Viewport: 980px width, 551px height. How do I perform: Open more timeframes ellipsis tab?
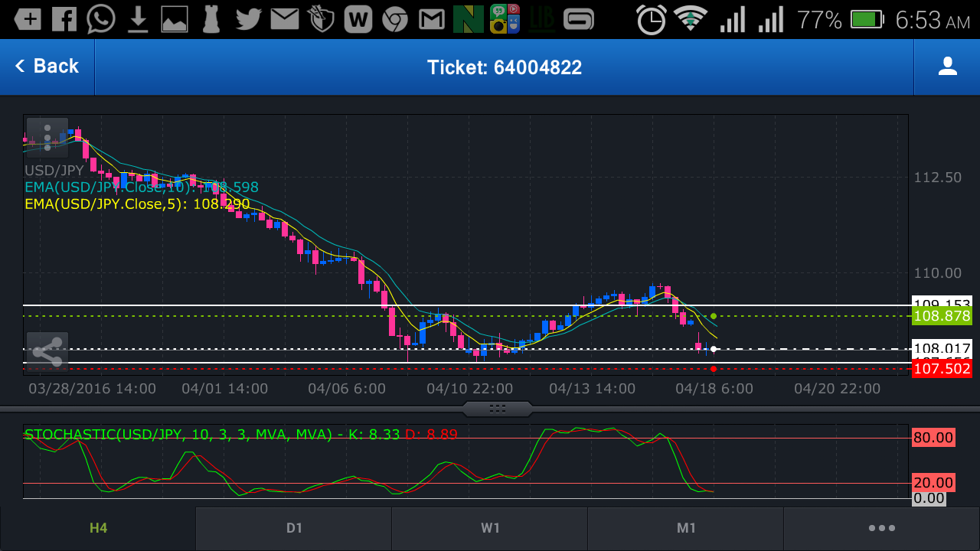point(882,528)
